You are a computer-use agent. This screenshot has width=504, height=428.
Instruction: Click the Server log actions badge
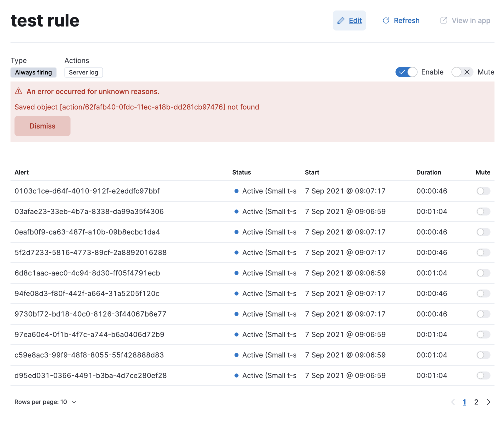click(x=83, y=72)
